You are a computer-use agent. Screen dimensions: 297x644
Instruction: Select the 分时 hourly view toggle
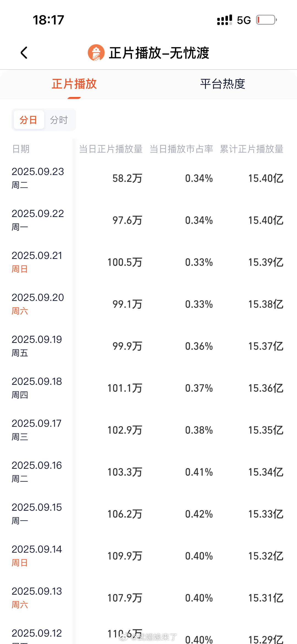[59, 120]
